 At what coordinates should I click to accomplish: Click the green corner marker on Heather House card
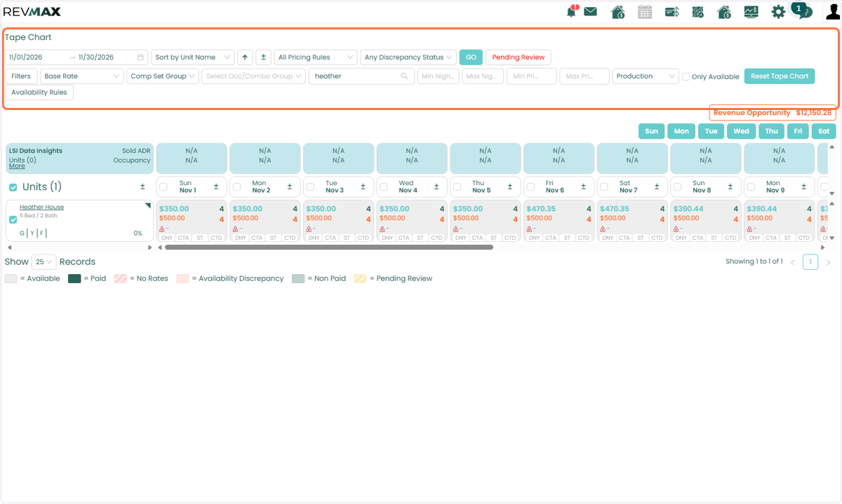tap(148, 205)
